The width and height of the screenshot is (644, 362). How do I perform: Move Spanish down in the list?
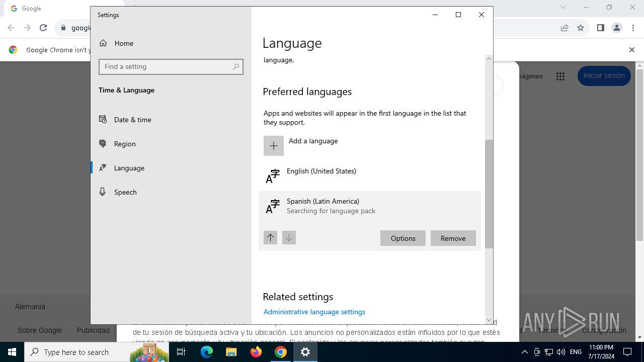289,238
